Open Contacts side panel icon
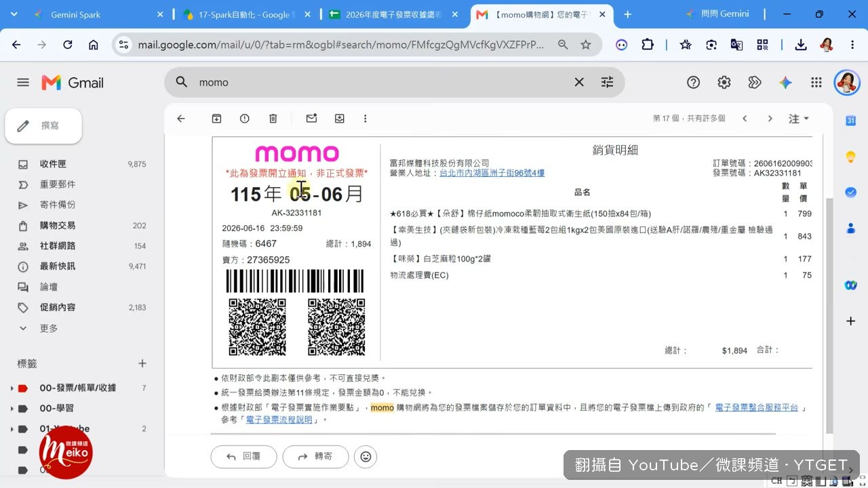This screenshot has height=488, width=868. pos(850,228)
